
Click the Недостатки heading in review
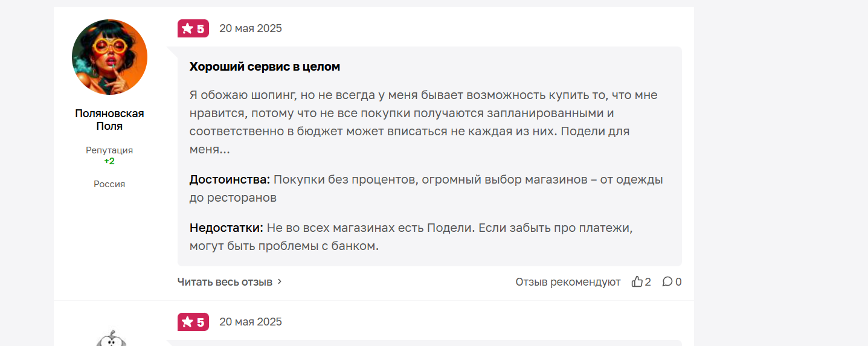[x=227, y=228]
